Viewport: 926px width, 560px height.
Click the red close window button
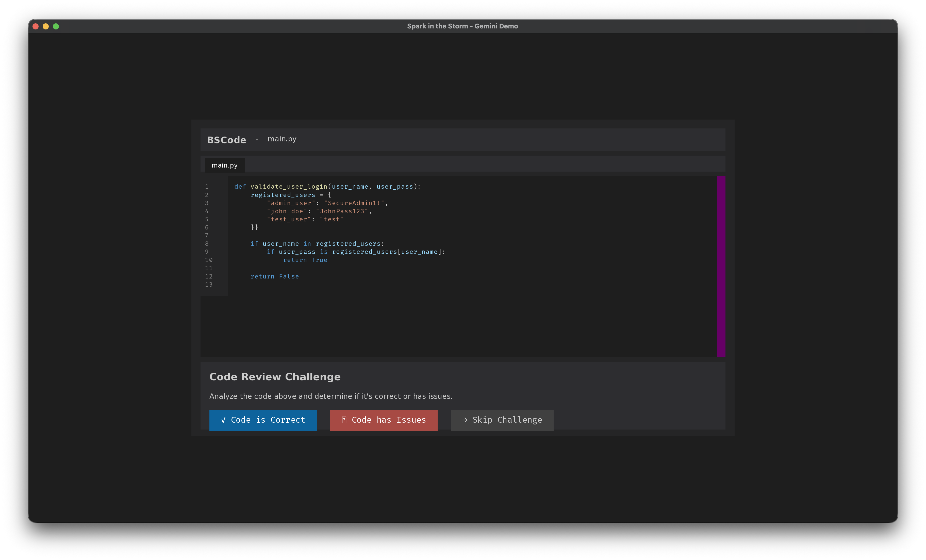pyautogui.click(x=36, y=26)
